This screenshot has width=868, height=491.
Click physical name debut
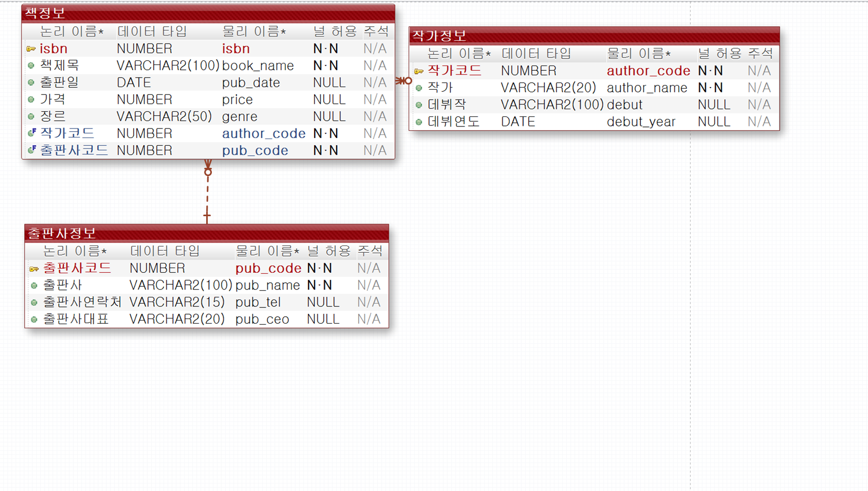[x=625, y=105]
